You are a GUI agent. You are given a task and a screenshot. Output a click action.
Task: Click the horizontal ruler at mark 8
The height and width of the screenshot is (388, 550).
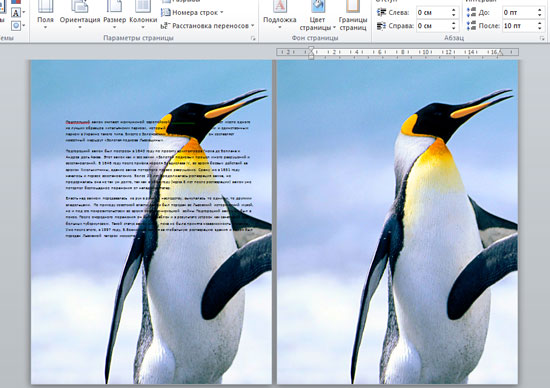(x=402, y=52)
